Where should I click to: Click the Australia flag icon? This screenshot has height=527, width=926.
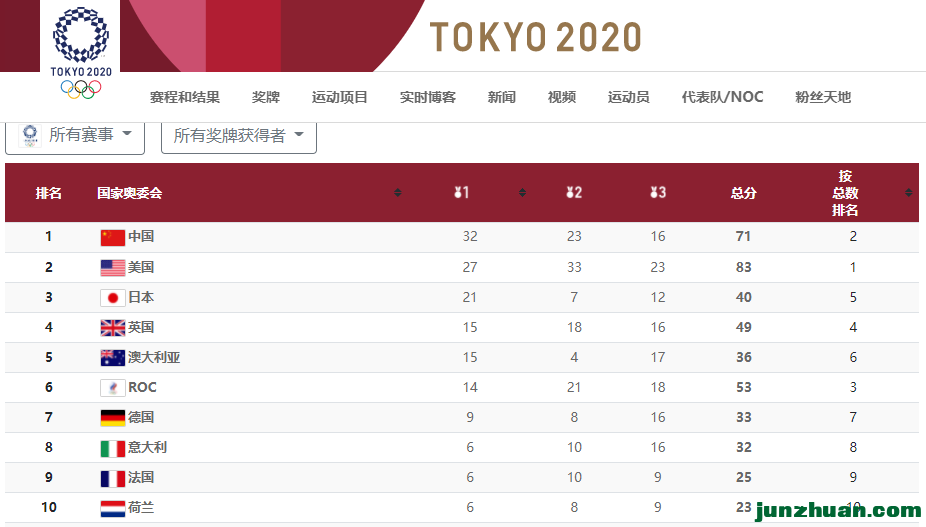(x=112, y=357)
